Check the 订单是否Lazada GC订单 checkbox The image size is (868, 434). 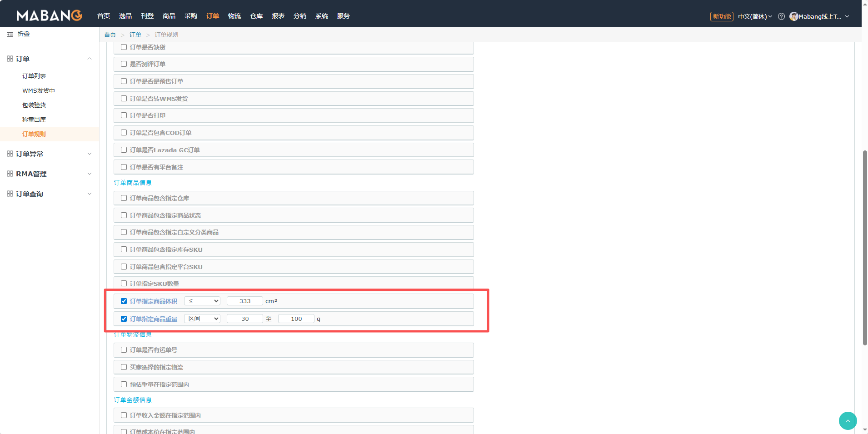[124, 150]
